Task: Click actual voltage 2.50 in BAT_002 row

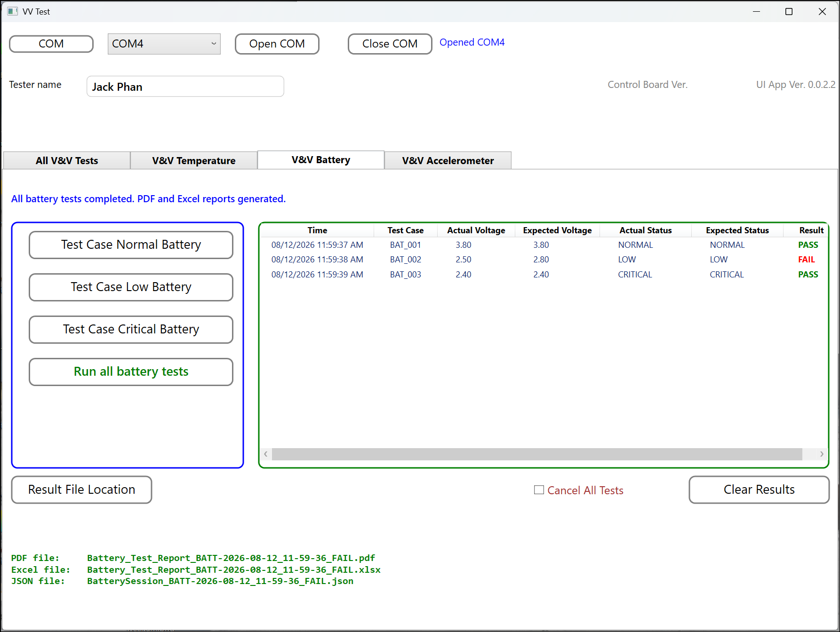Action: point(464,260)
